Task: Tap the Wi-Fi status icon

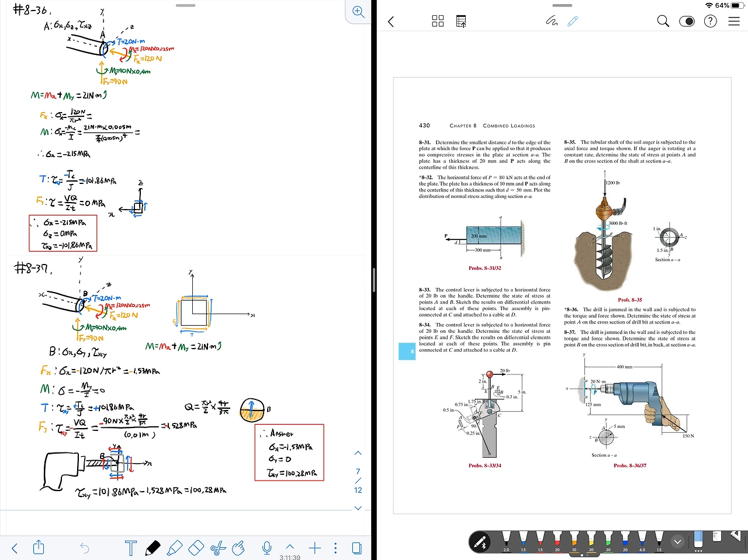Action: (x=709, y=5)
